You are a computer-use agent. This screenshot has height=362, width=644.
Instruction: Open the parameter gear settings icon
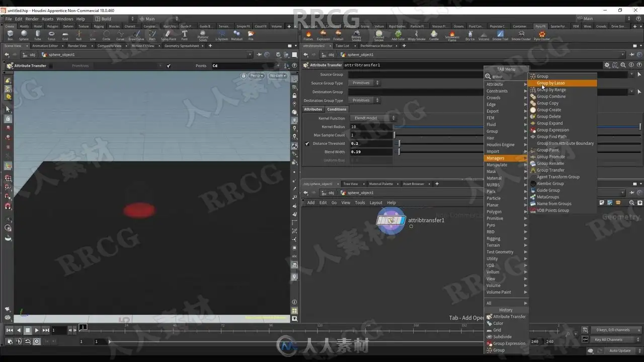pos(607,65)
